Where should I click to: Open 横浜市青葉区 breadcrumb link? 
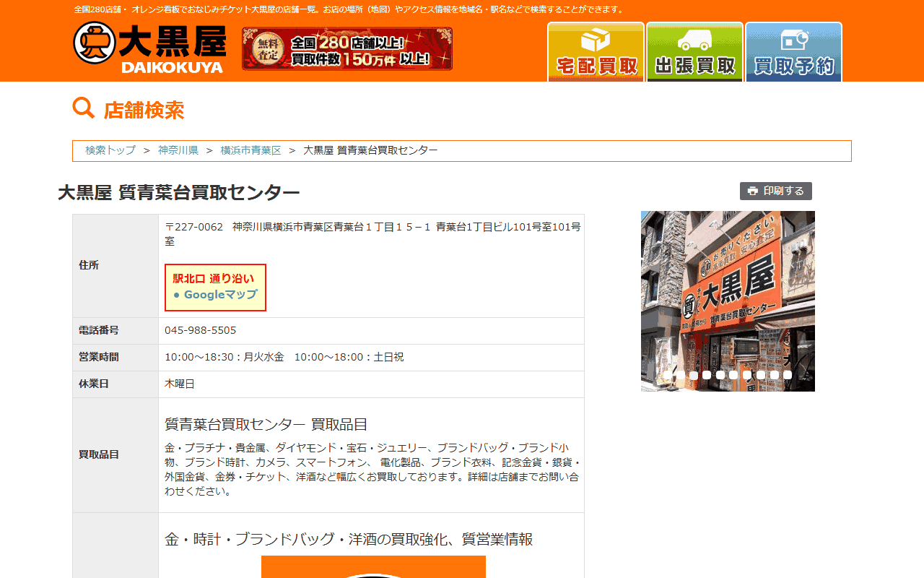250,150
